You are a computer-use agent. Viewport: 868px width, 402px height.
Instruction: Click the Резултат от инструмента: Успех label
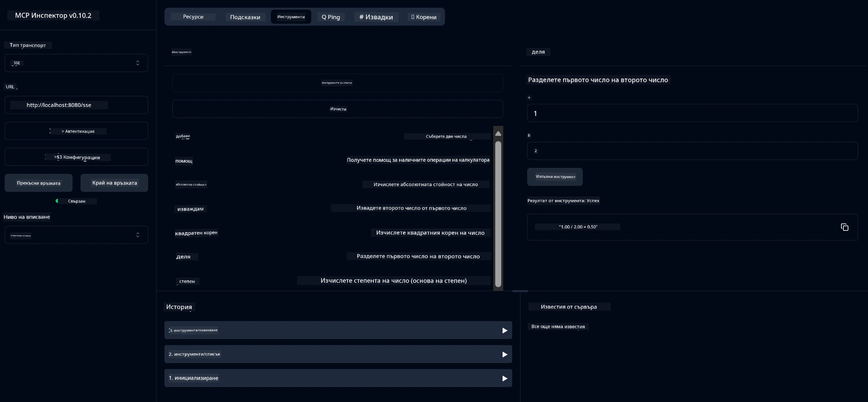(x=563, y=201)
